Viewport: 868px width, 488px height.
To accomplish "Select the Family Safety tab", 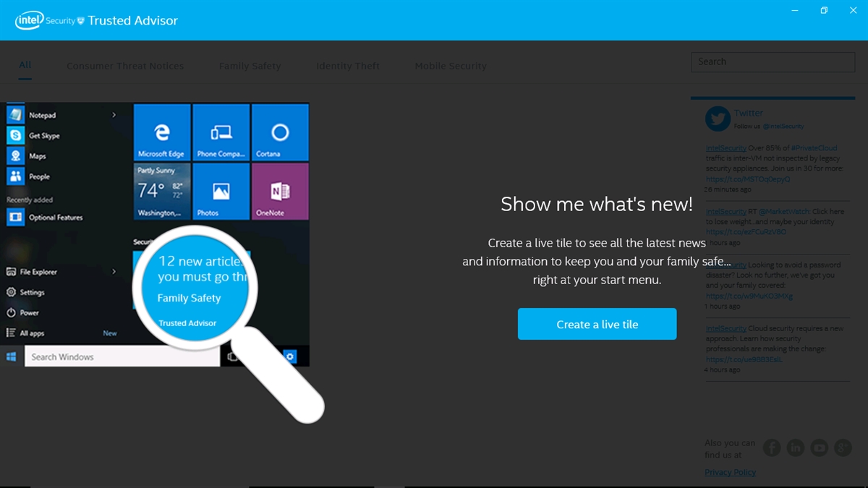I will [x=250, y=66].
